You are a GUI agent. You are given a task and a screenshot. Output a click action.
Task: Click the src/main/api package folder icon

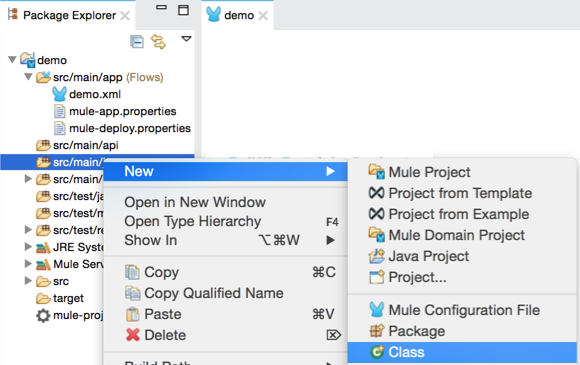43,145
